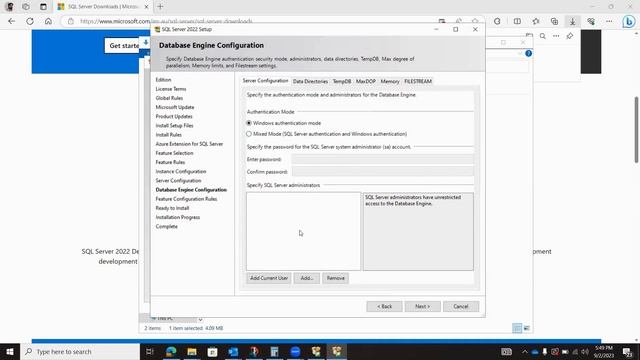The image size is (640, 360).
Task: Click blue help icon behind setup window
Action: pyautogui.click(x=529, y=53)
